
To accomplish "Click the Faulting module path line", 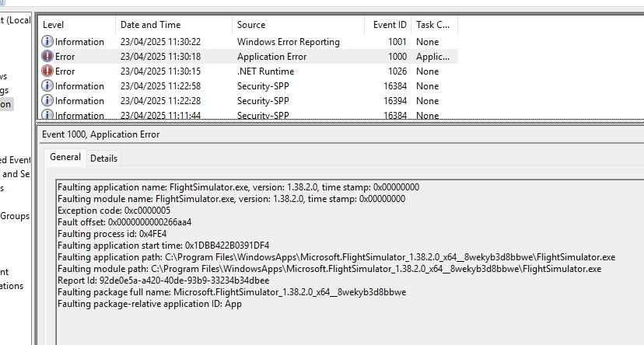I will pos(330,269).
